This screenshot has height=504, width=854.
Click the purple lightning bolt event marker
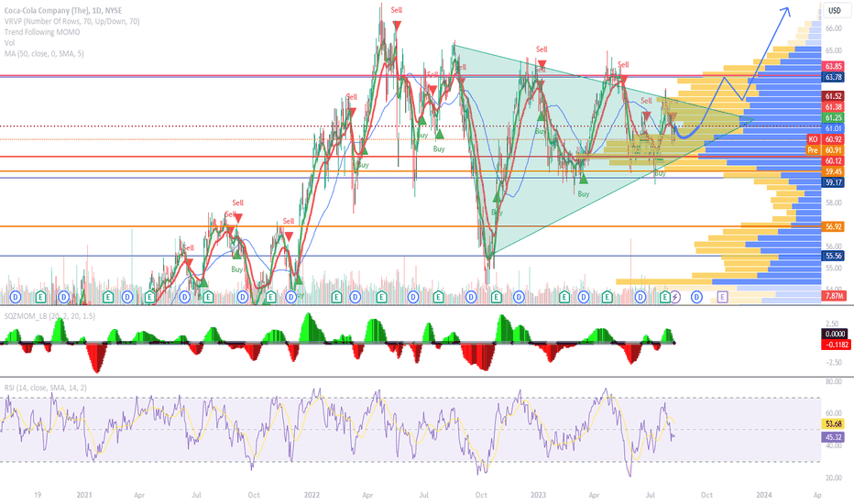click(675, 297)
